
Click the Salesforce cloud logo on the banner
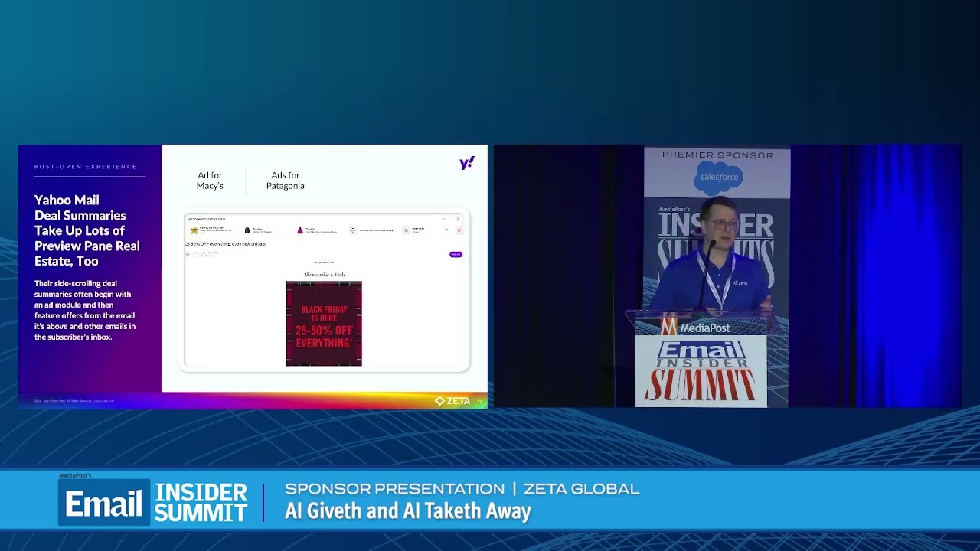click(718, 177)
